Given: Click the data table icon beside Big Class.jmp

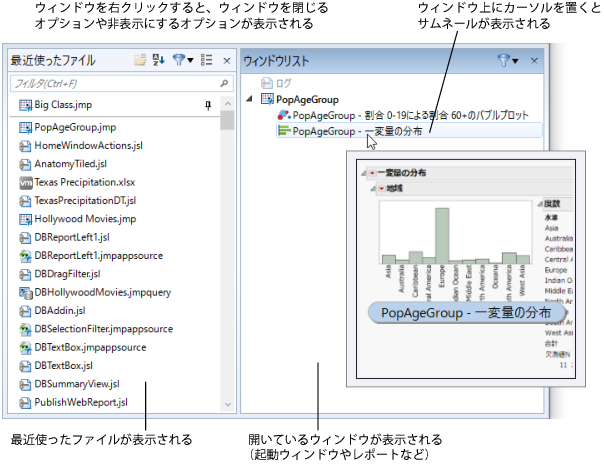Looking at the screenshot, I should tap(25, 105).
